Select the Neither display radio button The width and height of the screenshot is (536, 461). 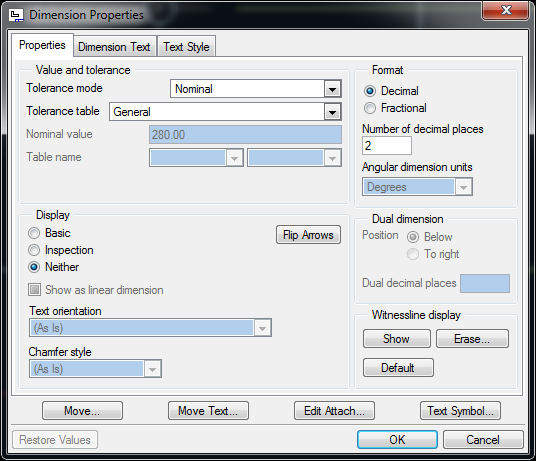click(x=34, y=267)
